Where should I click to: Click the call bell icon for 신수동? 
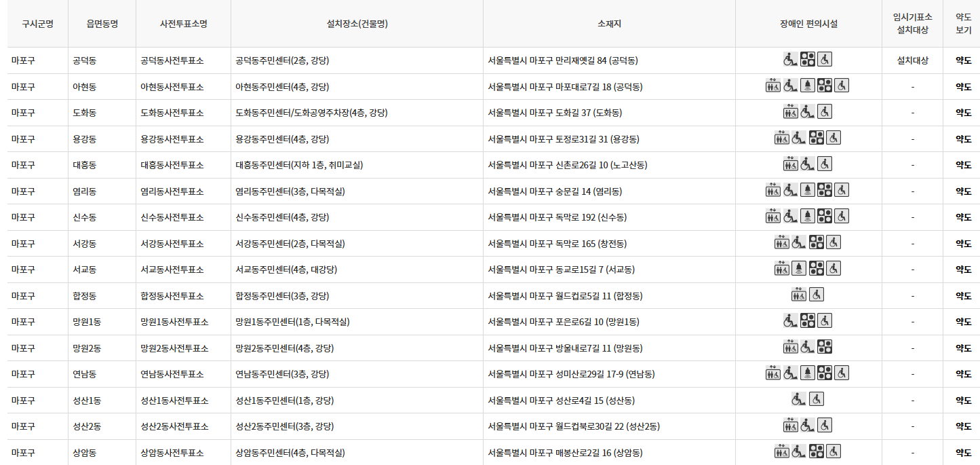tap(808, 217)
